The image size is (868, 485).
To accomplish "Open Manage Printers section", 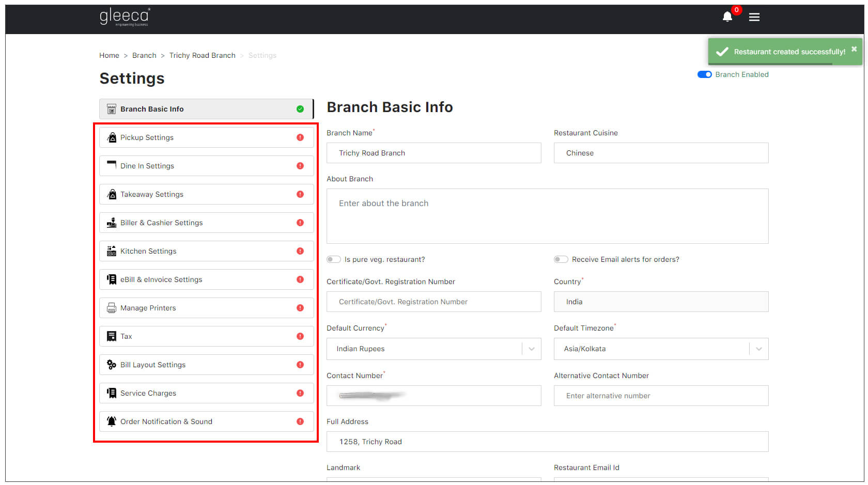I will [x=207, y=308].
